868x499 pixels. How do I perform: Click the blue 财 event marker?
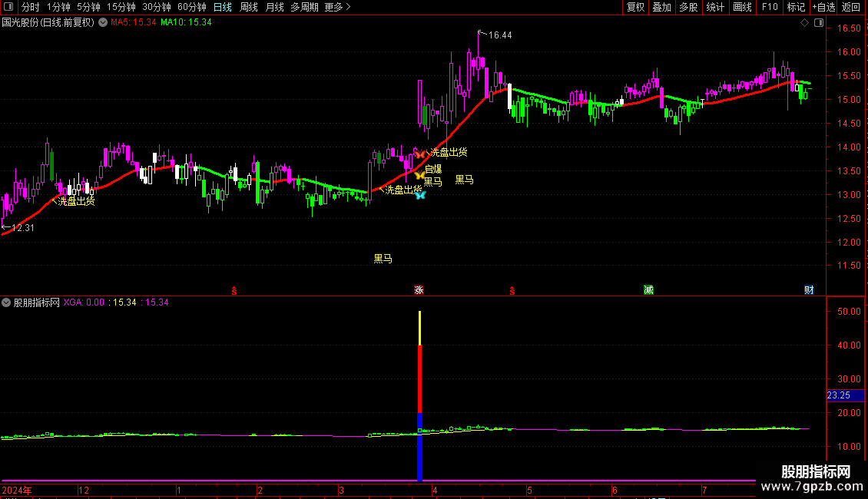pyautogui.click(x=809, y=290)
